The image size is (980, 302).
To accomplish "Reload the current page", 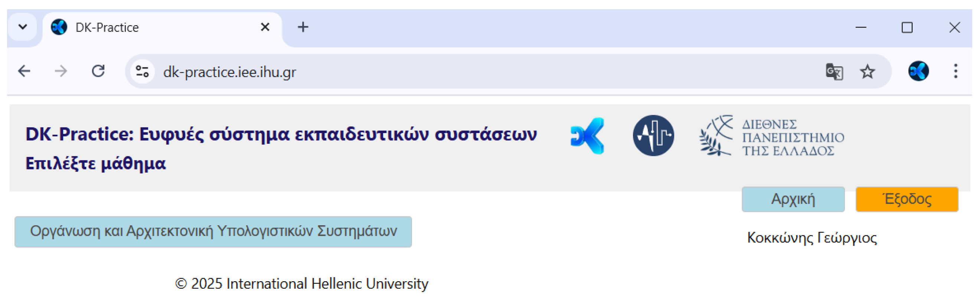I will click(x=98, y=72).
